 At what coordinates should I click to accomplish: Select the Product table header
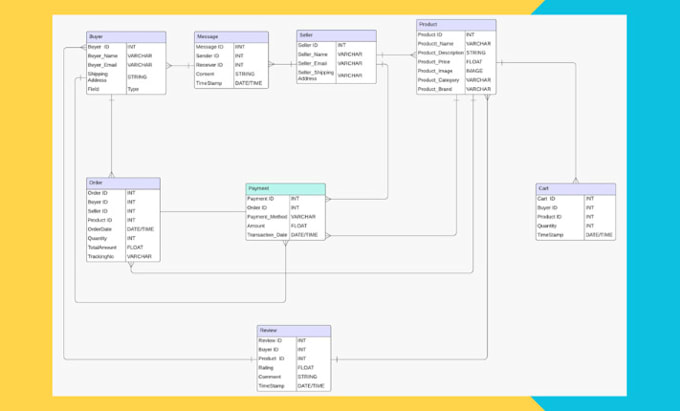click(456, 25)
